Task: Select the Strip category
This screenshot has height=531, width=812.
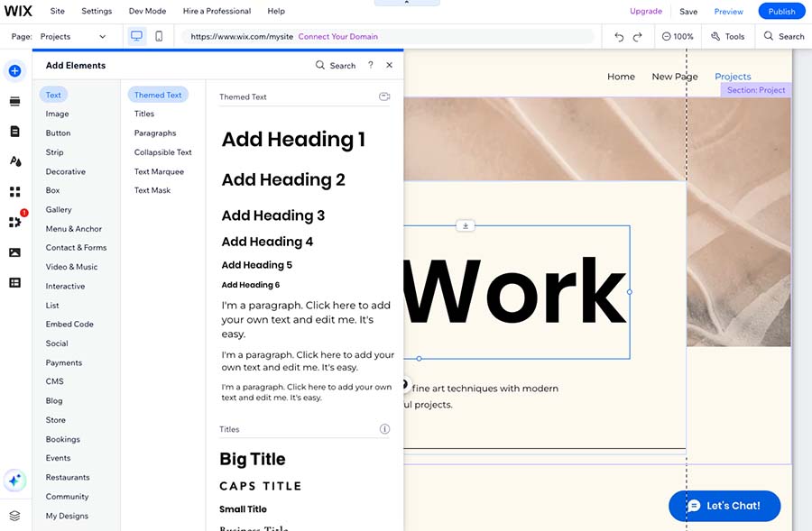Action: click(54, 152)
